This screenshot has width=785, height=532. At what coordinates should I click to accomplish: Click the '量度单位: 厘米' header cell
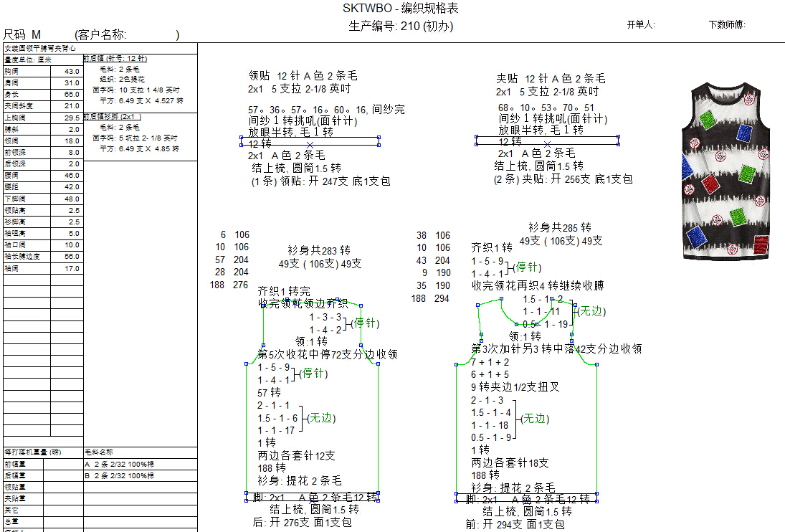pos(28,60)
